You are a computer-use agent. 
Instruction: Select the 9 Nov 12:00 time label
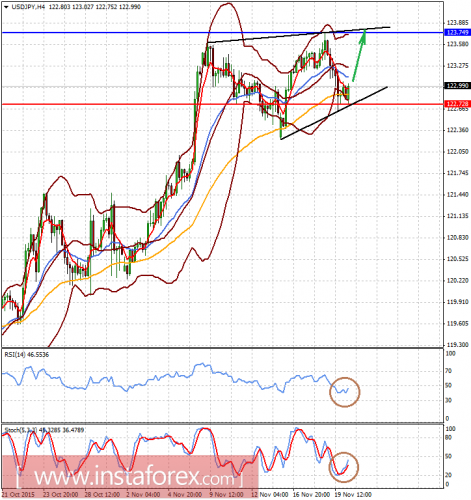[226, 494]
